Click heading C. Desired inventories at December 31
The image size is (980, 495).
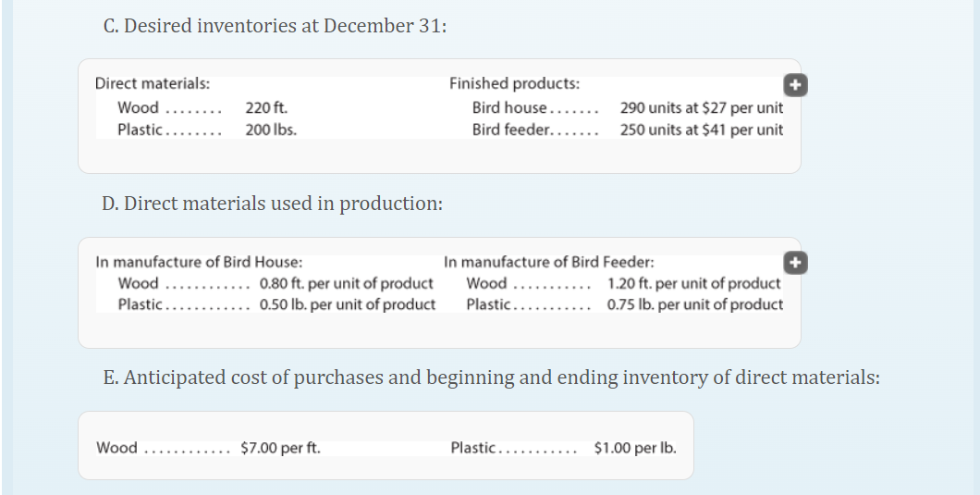click(x=275, y=26)
